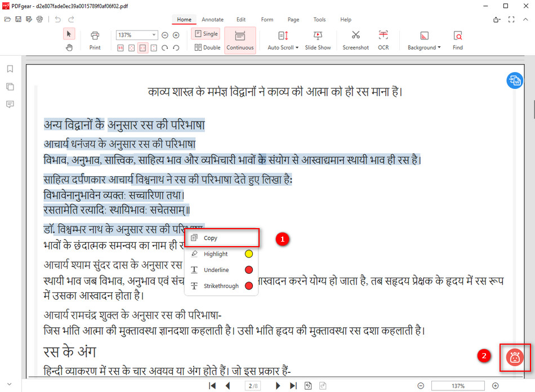Image resolution: width=535 pixels, height=392 pixels.
Task: Go to the first page
Action: click(x=212, y=385)
